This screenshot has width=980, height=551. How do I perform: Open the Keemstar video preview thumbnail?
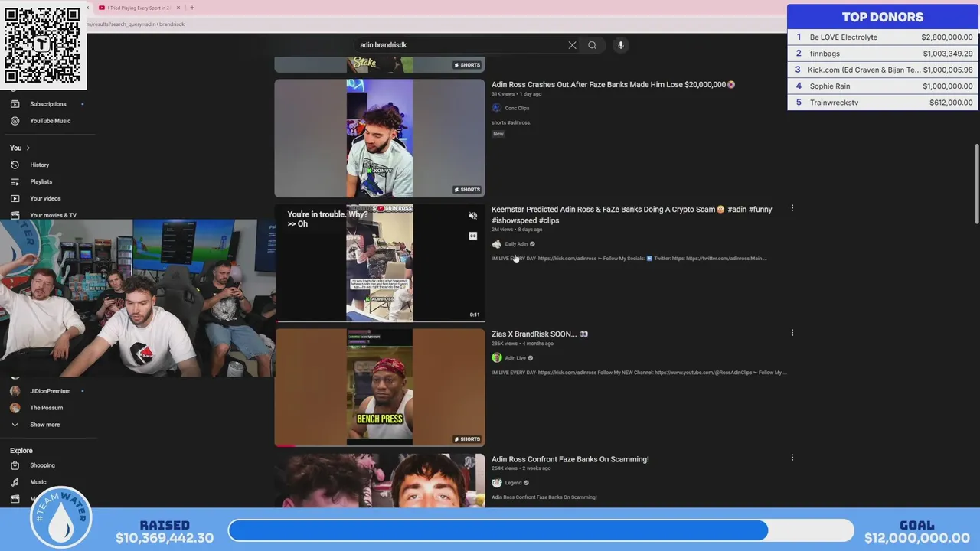380,262
